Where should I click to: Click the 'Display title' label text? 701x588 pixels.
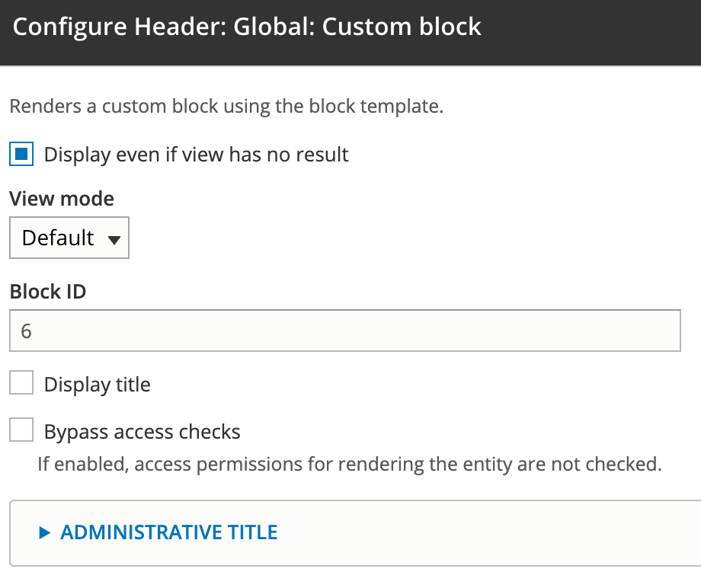(97, 385)
